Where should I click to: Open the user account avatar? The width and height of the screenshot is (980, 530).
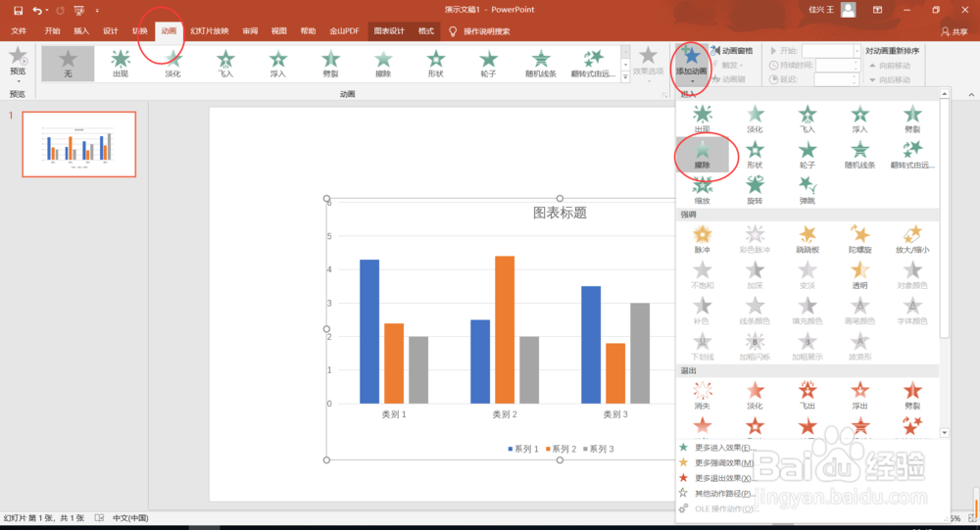click(848, 10)
